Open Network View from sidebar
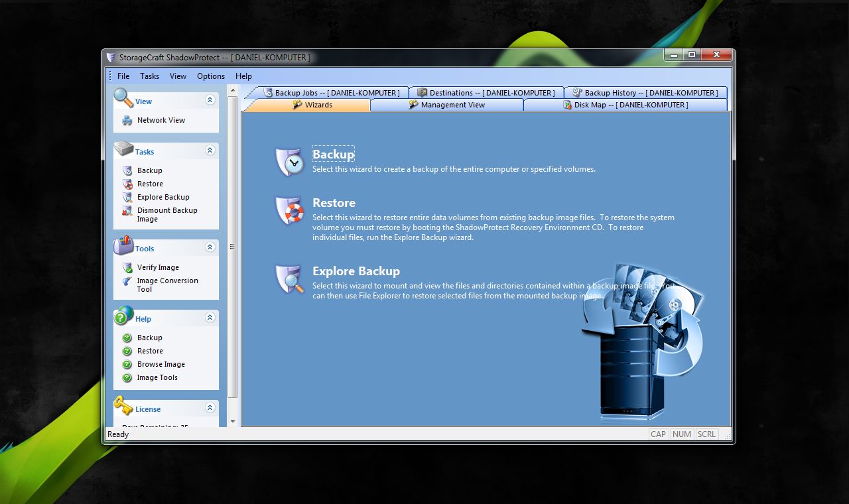Viewport: 849px width, 504px height. [x=161, y=121]
